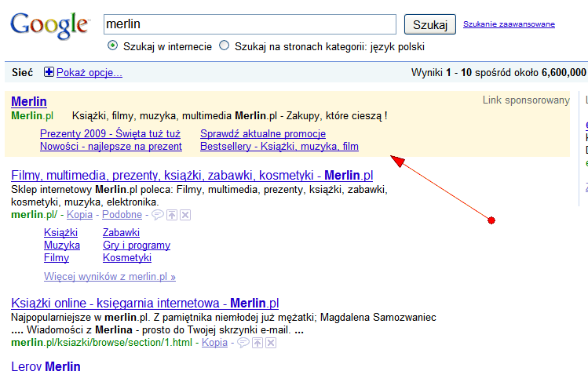
Task: Select the 'Szukaj w internecie' radio button
Action: [112, 45]
